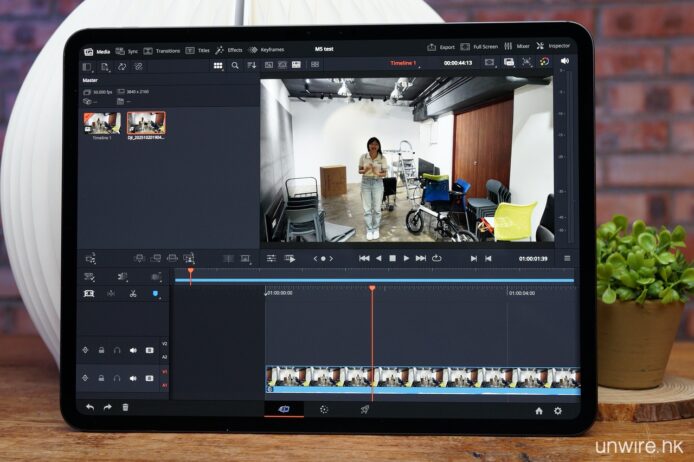The width and height of the screenshot is (694, 462).
Task: Open project settings gear icon
Action: pyautogui.click(x=558, y=410)
